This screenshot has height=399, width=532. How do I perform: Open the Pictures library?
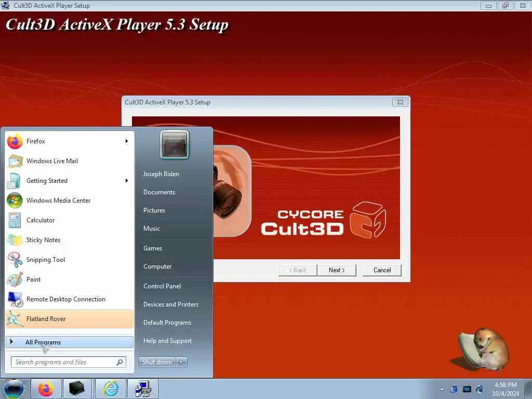(x=154, y=210)
